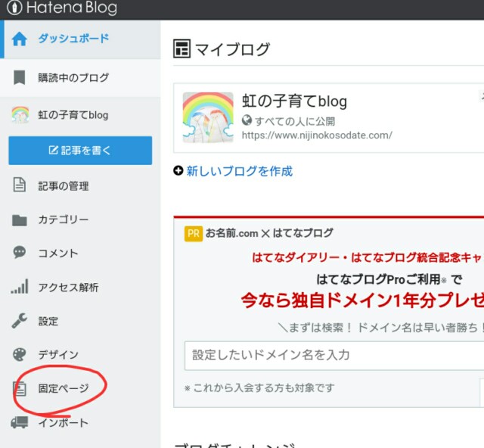Image resolution: width=484 pixels, height=448 pixels.
Task: Click the 今なら独自ドメイン1年分 banner headline
Action: (x=362, y=300)
